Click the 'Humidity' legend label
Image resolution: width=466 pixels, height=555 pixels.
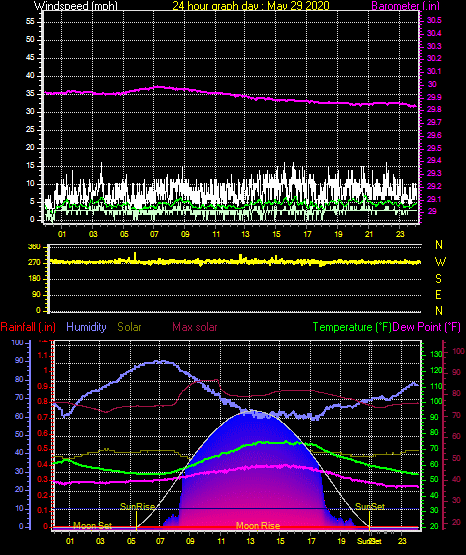[86, 327]
